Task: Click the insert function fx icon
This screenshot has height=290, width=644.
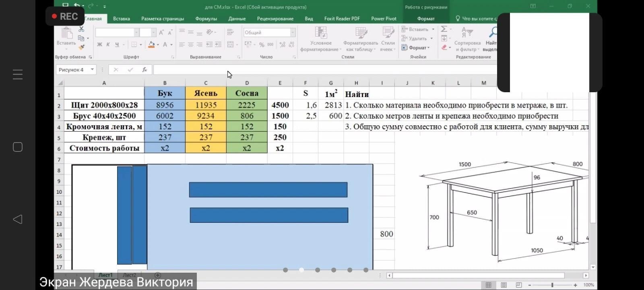Action: coord(144,70)
